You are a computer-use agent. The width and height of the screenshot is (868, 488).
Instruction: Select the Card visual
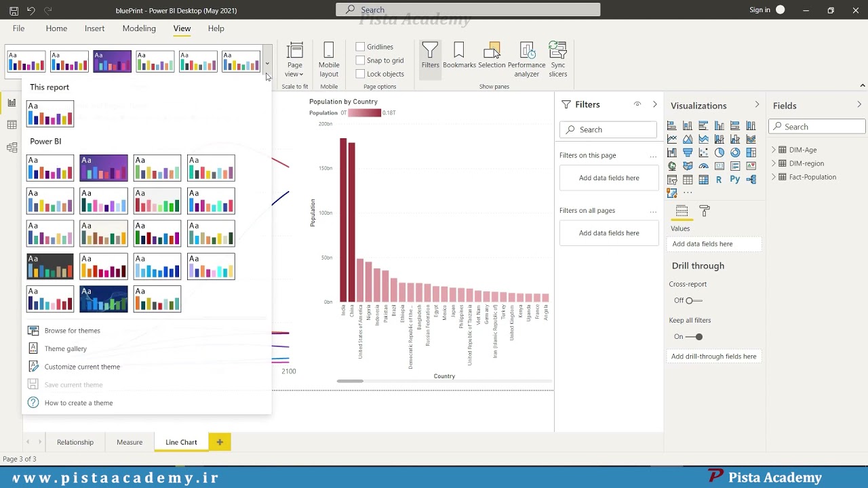point(719,166)
